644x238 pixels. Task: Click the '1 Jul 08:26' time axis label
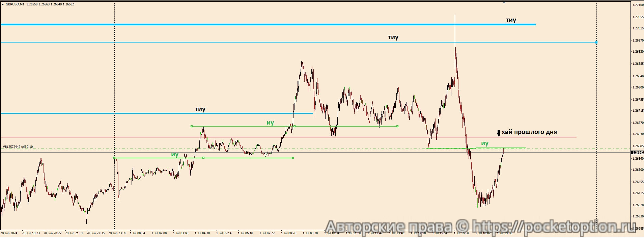pyautogui.click(x=288, y=233)
